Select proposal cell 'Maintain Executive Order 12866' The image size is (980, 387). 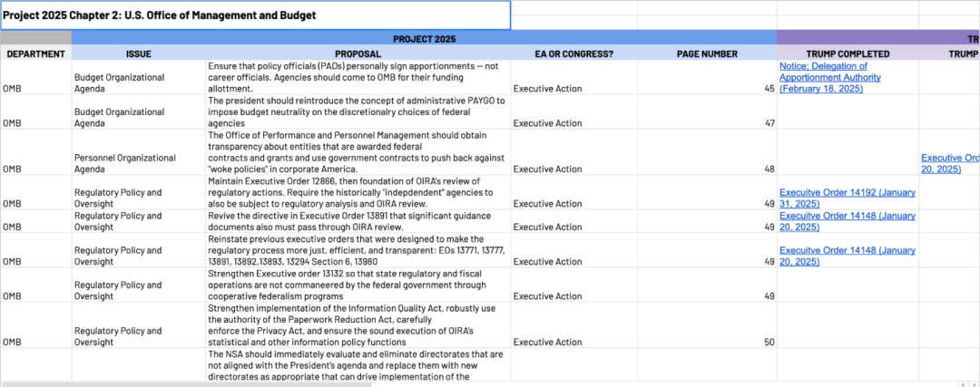click(358, 192)
